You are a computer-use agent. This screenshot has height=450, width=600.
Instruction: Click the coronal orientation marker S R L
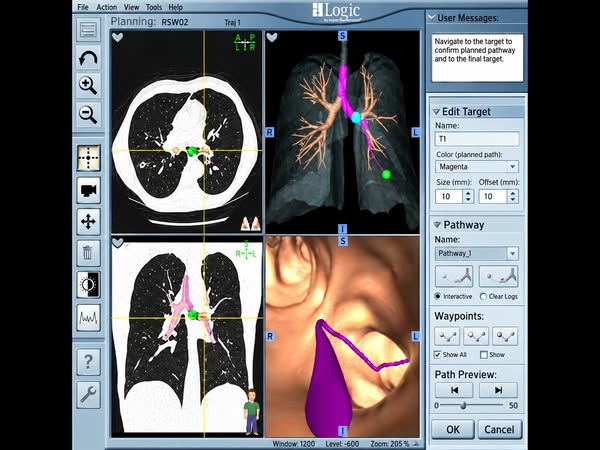(246, 250)
